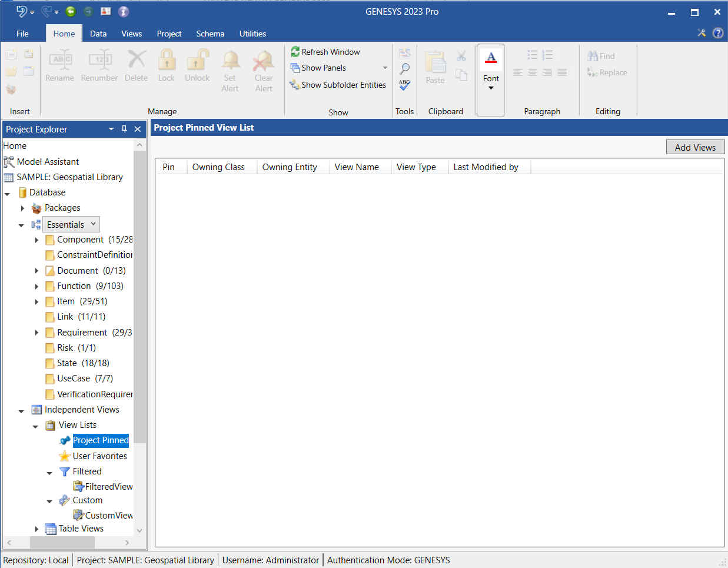Open the Font color dropdown
This screenshot has height=568, width=728.
point(491,88)
